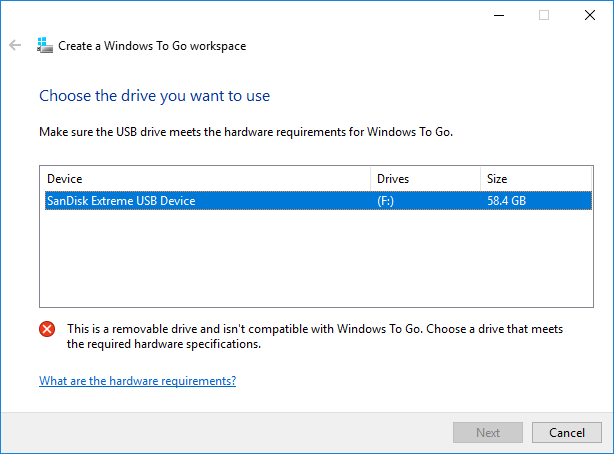Viewport: 614px width, 454px height.
Task: Click the removable drive error message text
Action: click(x=315, y=336)
